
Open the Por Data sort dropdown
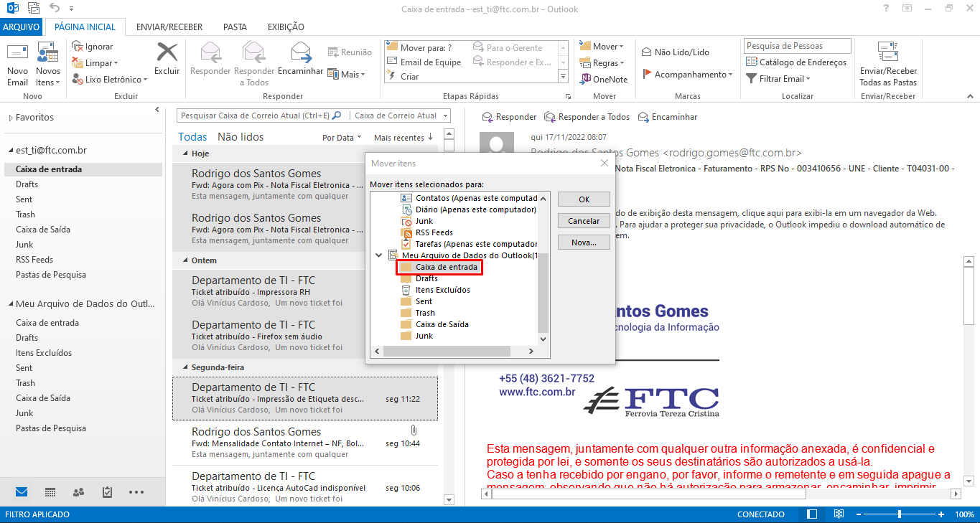point(341,138)
